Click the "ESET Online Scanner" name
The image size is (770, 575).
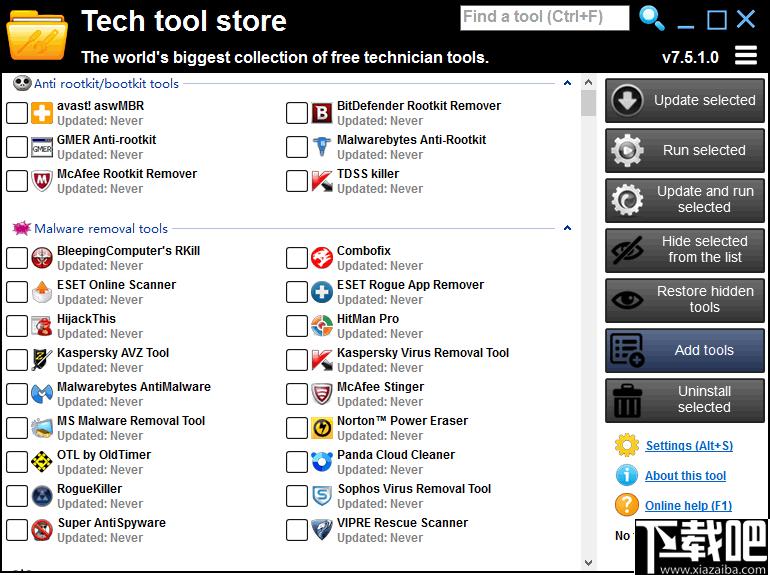point(116,285)
